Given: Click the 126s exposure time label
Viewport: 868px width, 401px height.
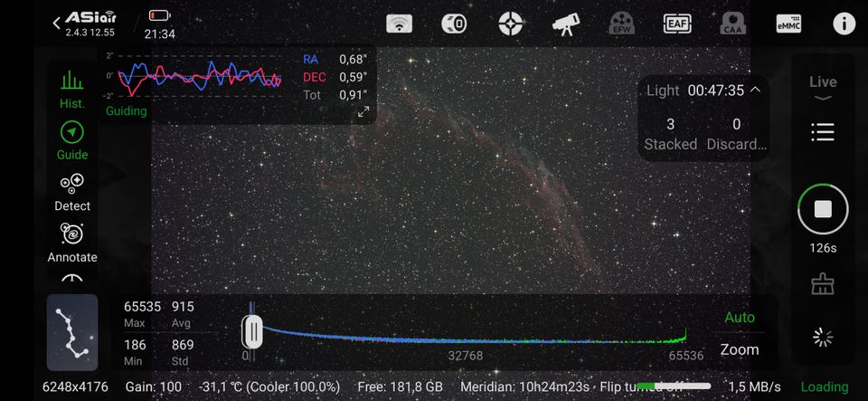Looking at the screenshot, I should [823, 248].
